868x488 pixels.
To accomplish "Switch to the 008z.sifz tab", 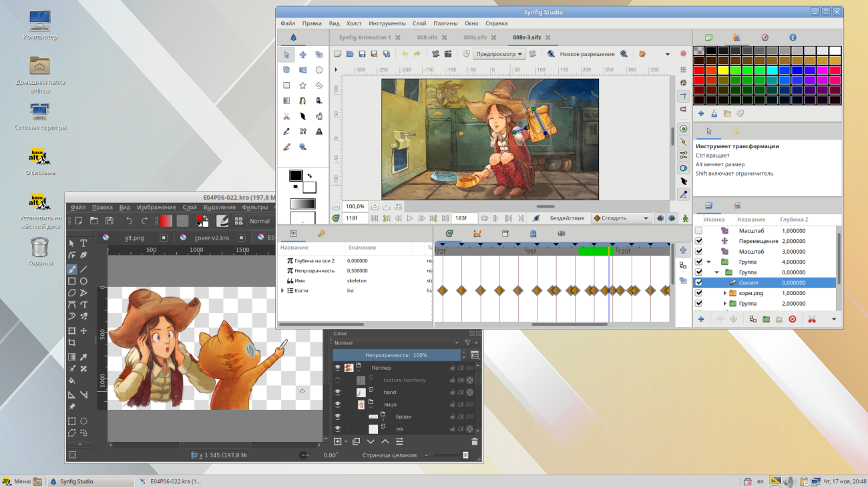I will pyautogui.click(x=474, y=37).
